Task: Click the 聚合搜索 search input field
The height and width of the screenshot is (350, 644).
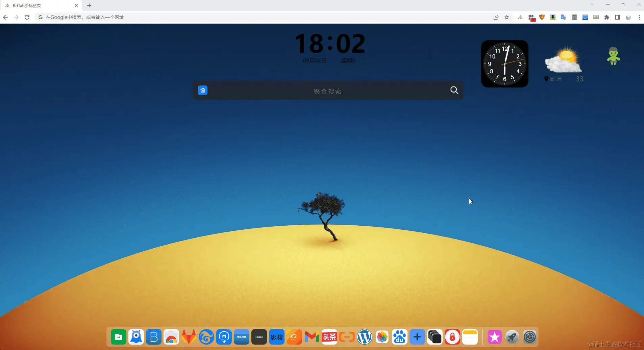Action: [327, 91]
